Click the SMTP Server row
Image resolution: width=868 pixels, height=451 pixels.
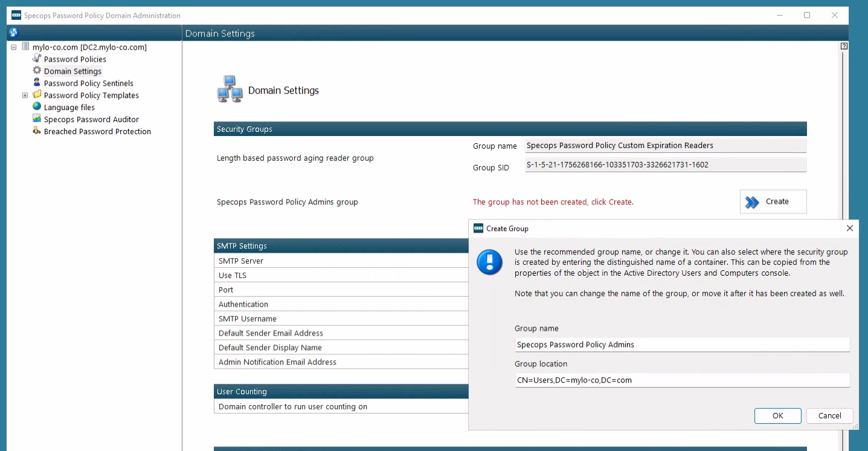click(x=341, y=261)
